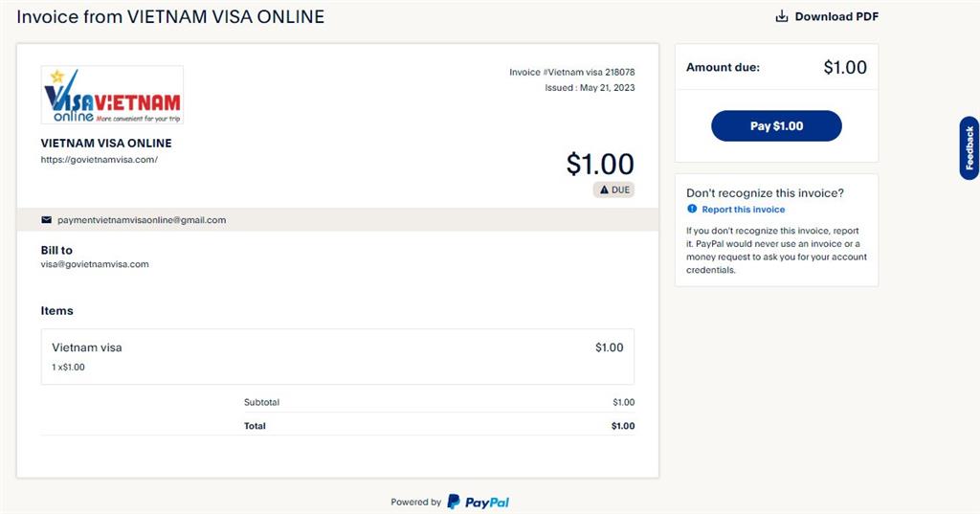
Task: Click the Report this invoice link
Action: (x=743, y=210)
